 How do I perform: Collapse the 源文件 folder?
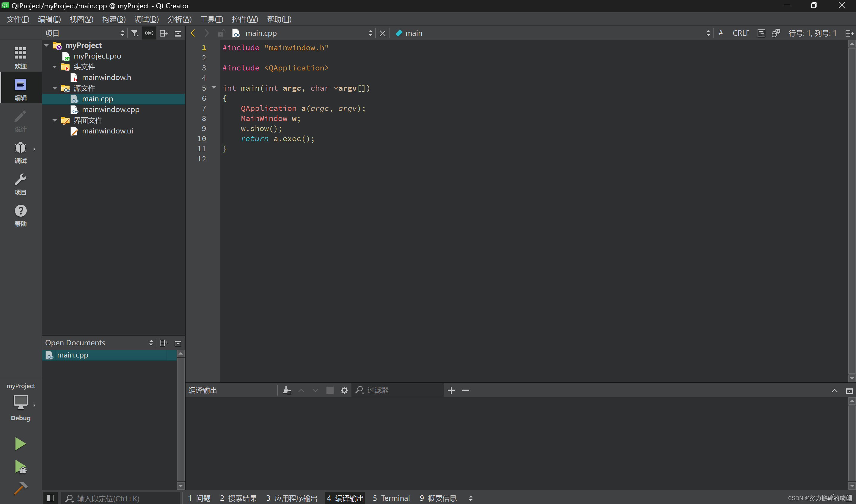tap(55, 88)
